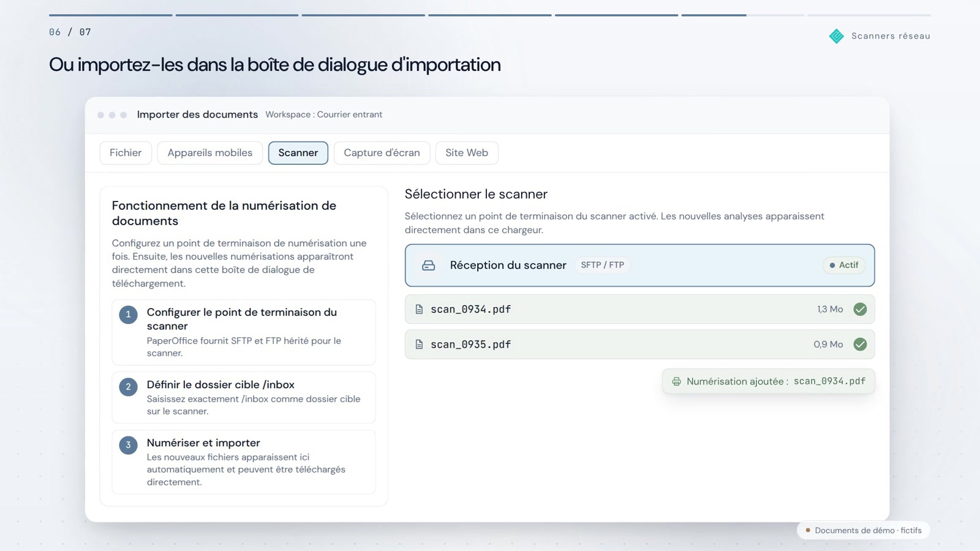Screen dimensions: 980x551
Task: Click the number 1 step badge
Action: click(x=128, y=315)
